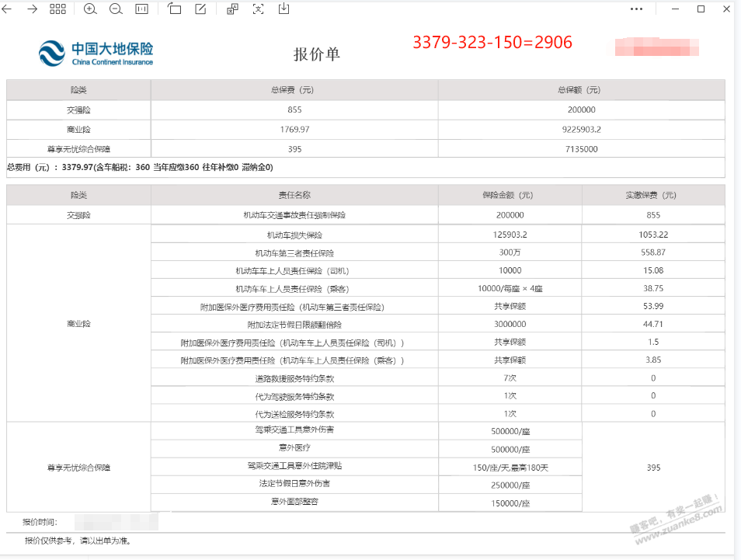The height and width of the screenshot is (560, 741).
Task: Click the 总费用 3379.97 summary line
Action: 140,167
